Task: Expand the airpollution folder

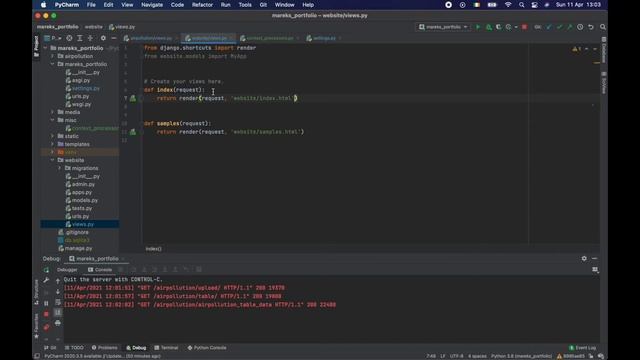Action: [x=52, y=56]
